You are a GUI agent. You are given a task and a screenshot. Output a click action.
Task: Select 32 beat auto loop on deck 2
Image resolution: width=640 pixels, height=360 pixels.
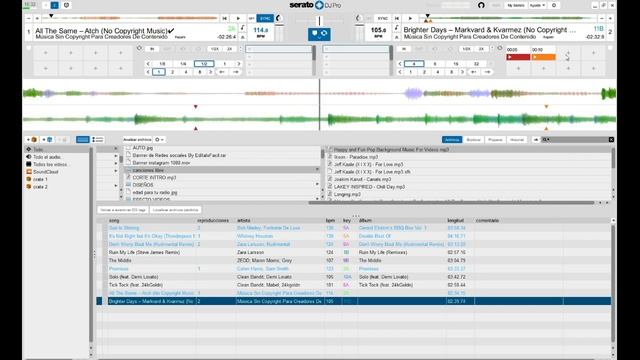[476, 64]
